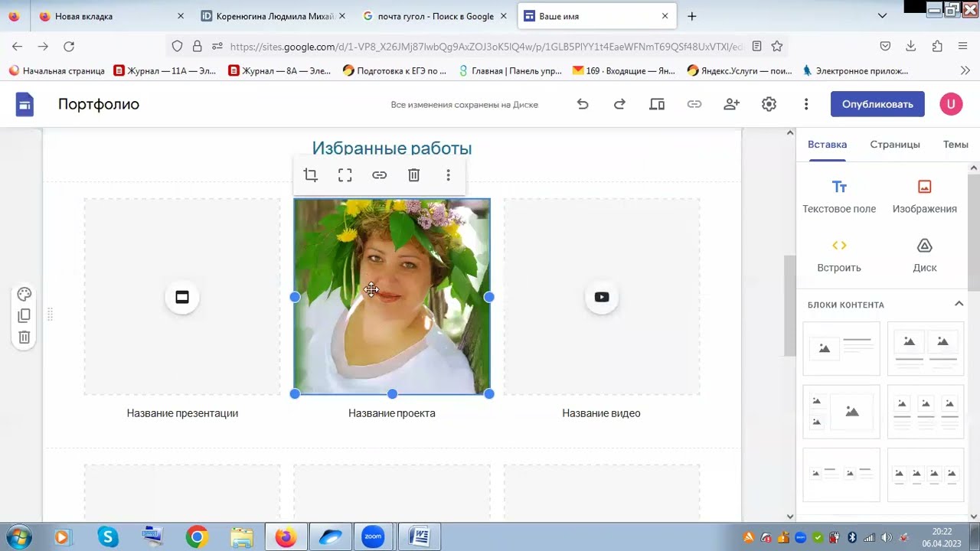
Task: Delete the selected image with trash icon
Action: click(x=413, y=175)
